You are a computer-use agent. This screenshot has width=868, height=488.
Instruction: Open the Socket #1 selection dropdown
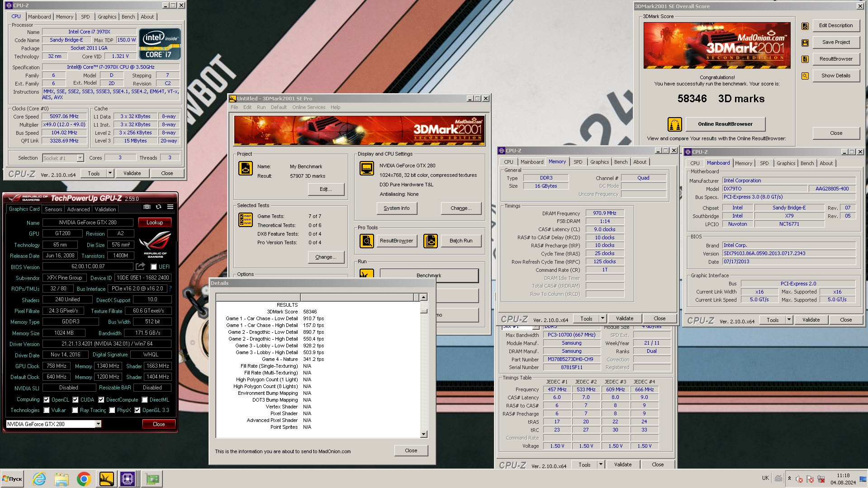[x=80, y=158]
